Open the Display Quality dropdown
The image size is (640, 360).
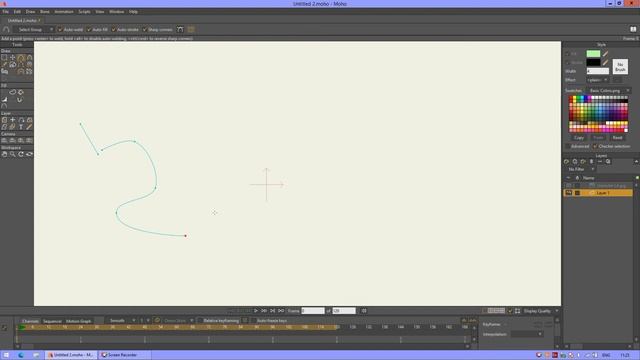[x=541, y=311]
